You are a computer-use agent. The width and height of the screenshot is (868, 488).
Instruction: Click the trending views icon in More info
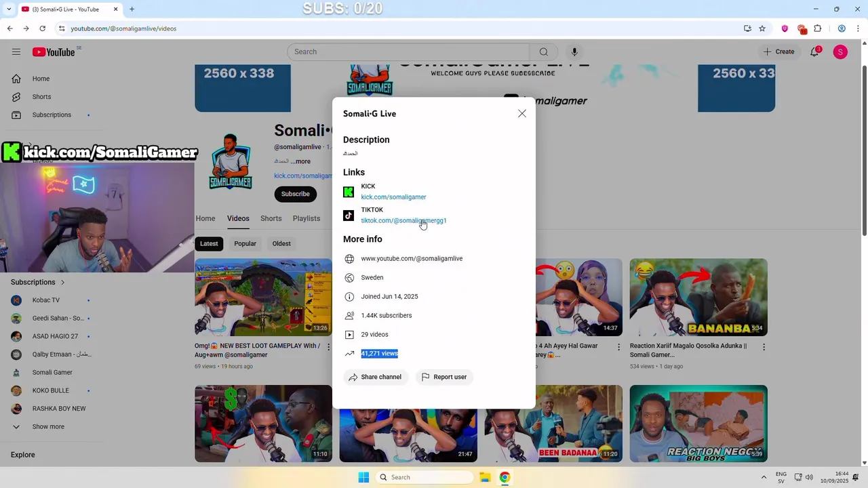349,354
